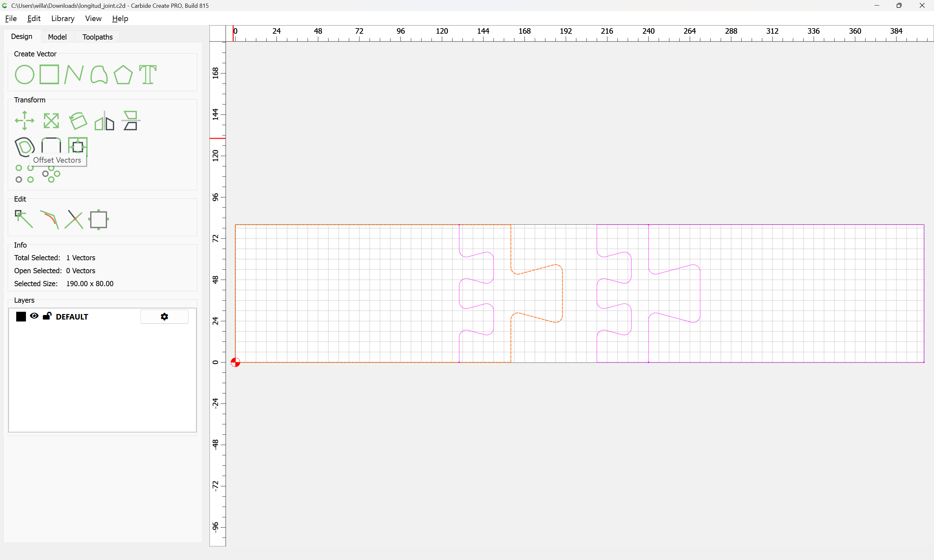Activate the Edit rectangle/bounds tool
The height and width of the screenshot is (560, 934).
pyautogui.click(x=99, y=219)
